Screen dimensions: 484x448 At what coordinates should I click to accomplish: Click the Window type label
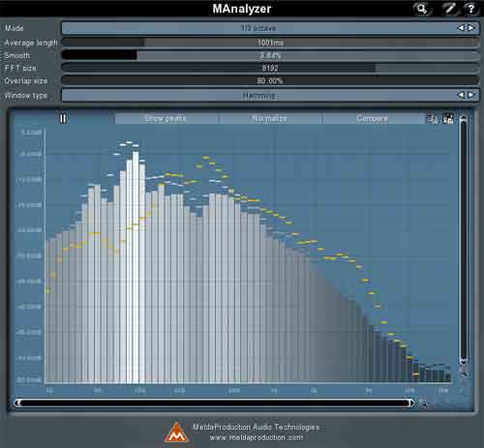[26, 96]
